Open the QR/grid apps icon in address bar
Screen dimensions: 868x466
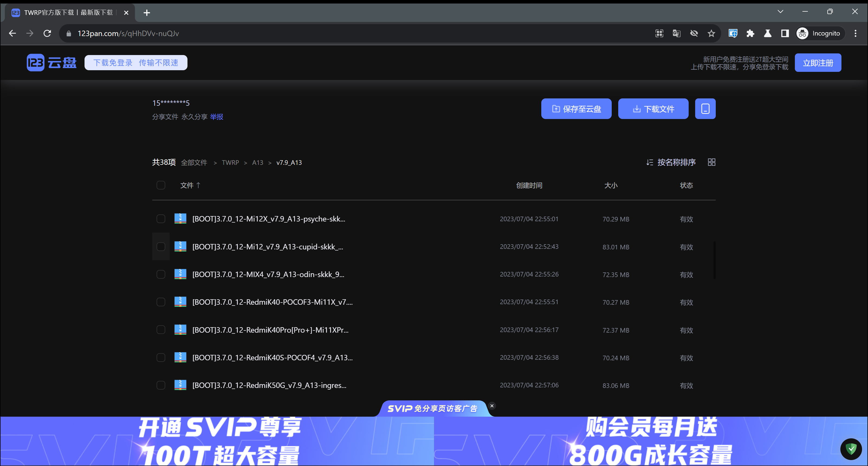pyautogui.click(x=659, y=33)
